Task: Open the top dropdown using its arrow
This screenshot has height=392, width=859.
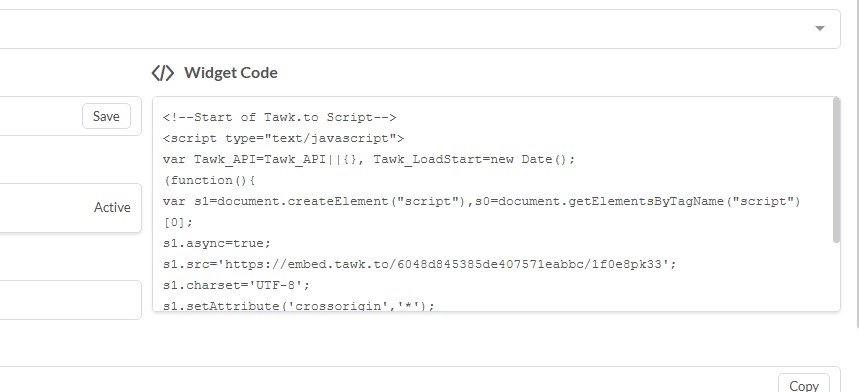Action: (820, 28)
